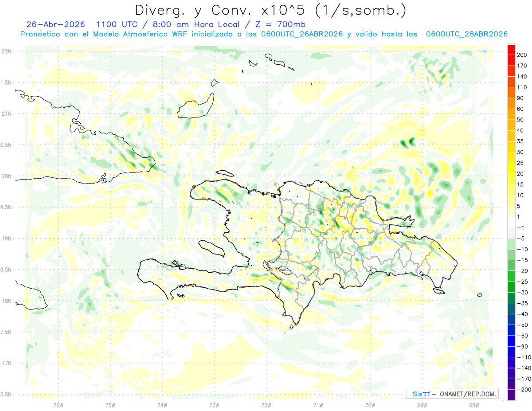
Task: Select the color bar label 200
Action: tap(522, 55)
